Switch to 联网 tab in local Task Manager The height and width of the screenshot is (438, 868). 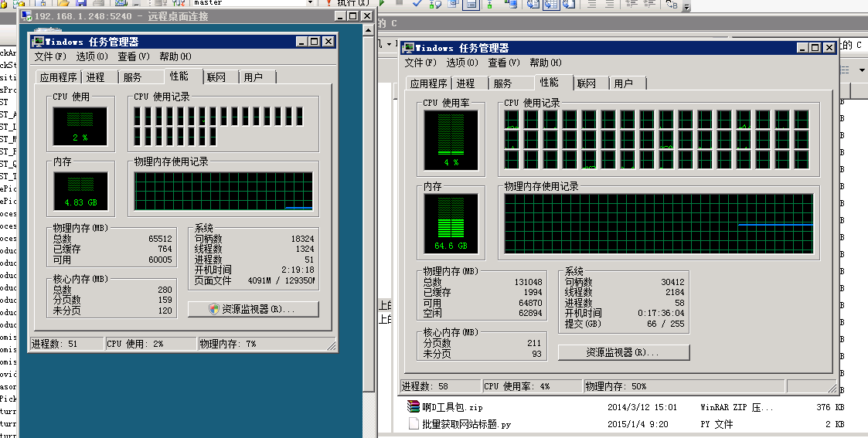pos(590,83)
